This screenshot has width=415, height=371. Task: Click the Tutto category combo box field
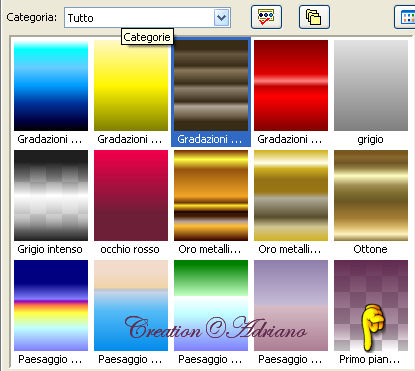147,18
